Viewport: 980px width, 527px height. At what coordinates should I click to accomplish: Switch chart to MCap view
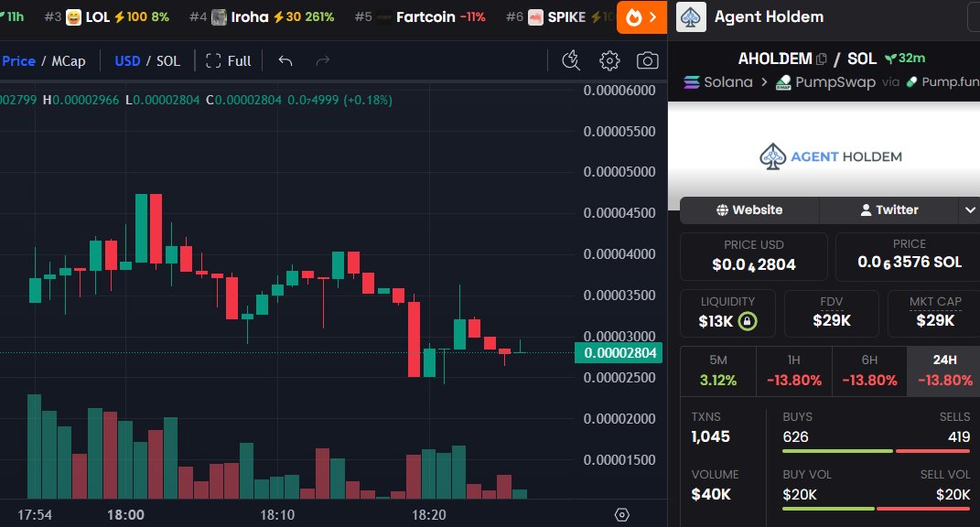click(x=68, y=60)
